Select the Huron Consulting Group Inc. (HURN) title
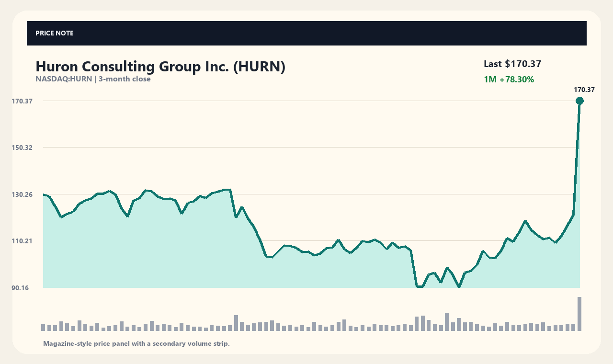This screenshot has width=613, height=364. (160, 67)
